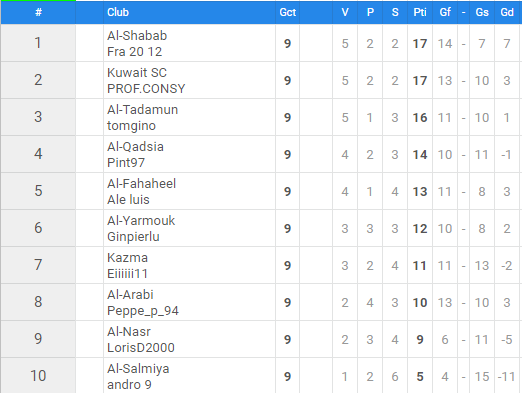This screenshot has height=393, width=522.
Task: Sort table by Pti column header
Action: click(420, 12)
